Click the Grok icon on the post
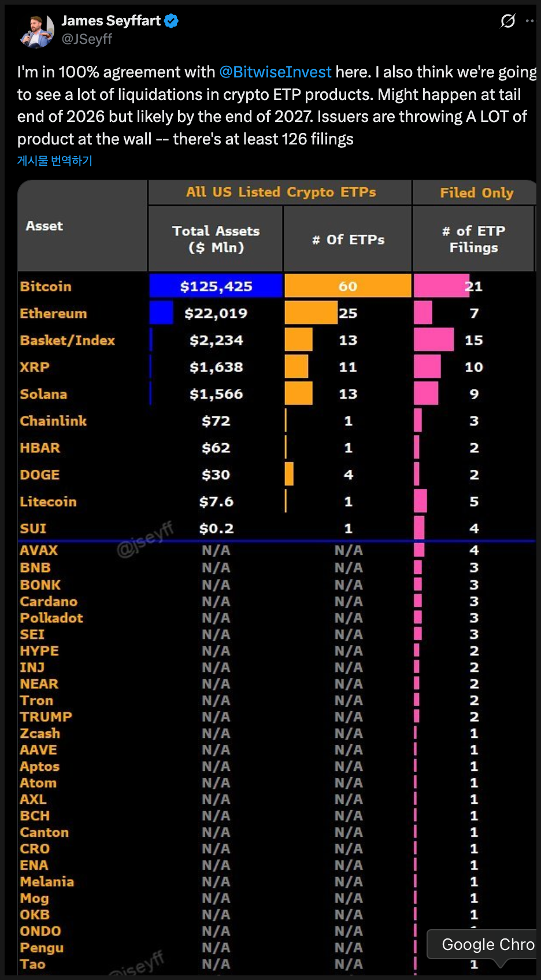This screenshot has width=541, height=980. 507,21
